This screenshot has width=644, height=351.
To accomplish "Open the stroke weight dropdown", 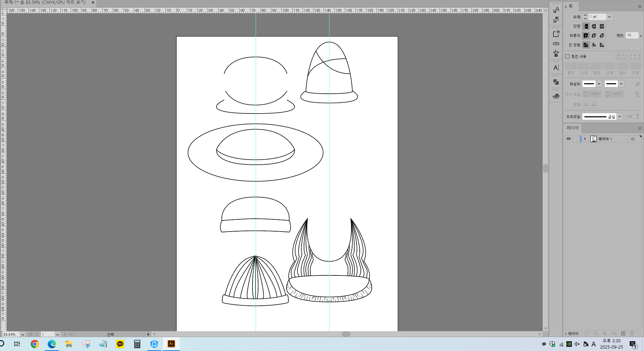I will tap(609, 17).
